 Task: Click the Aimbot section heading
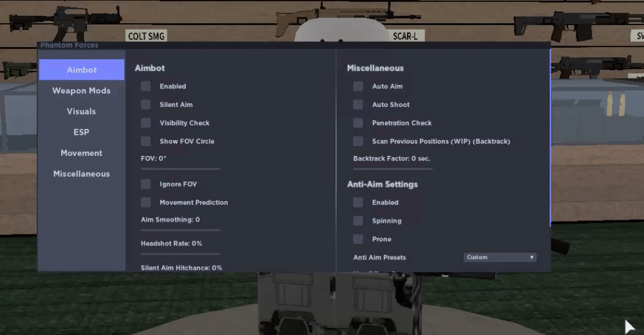pyautogui.click(x=149, y=68)
